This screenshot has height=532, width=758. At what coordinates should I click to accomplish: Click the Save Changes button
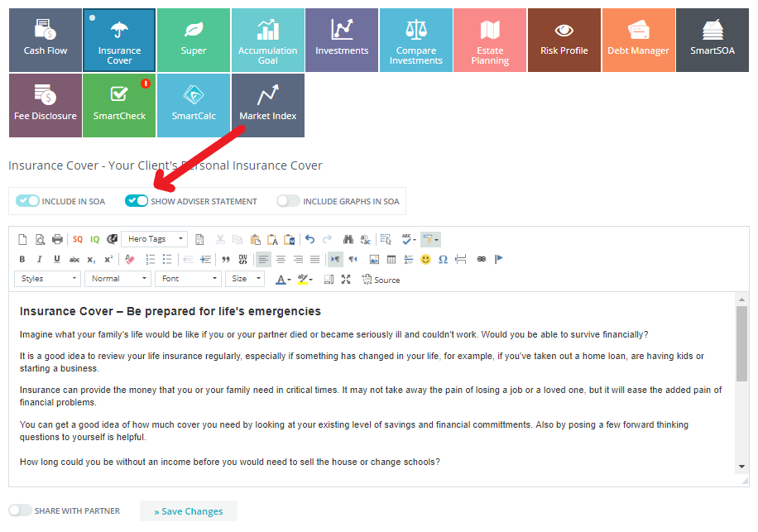pos(189,511)
